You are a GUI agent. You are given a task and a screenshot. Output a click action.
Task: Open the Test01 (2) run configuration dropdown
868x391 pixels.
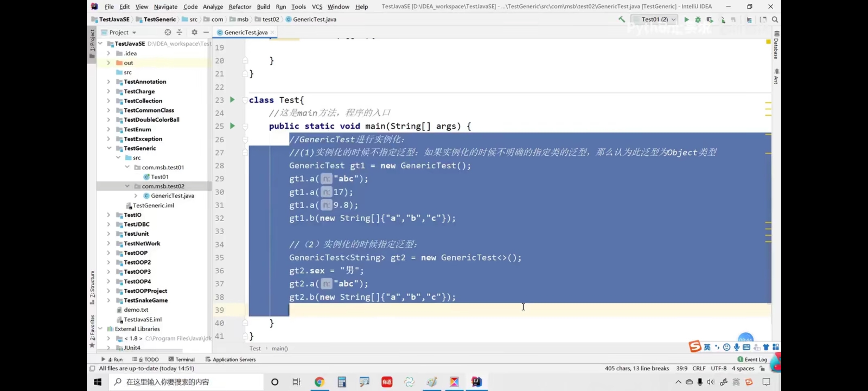click(655, 20)
